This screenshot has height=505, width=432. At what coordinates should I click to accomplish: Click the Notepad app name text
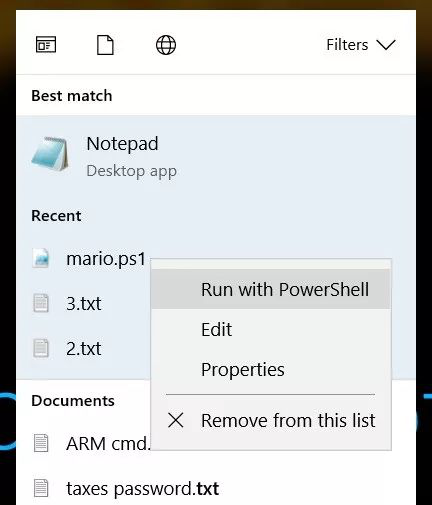tap(122, 144)
